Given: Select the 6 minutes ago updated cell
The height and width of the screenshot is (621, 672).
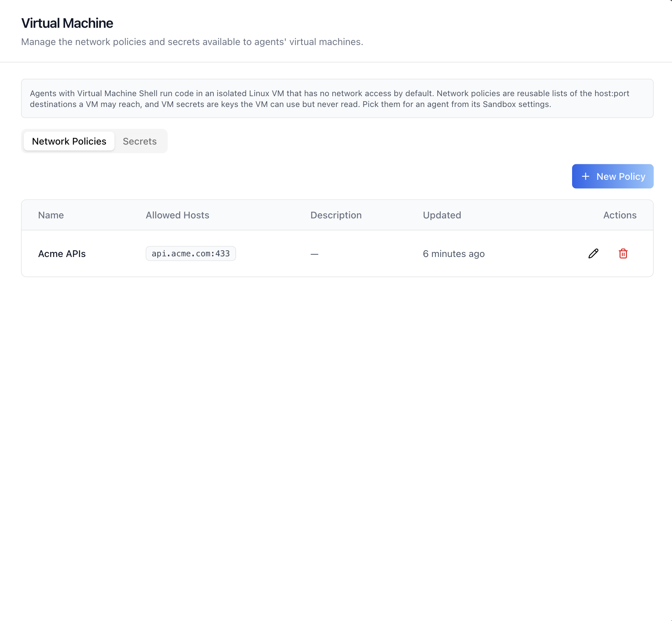Looking at the screenshot, I should coord(454,254).
